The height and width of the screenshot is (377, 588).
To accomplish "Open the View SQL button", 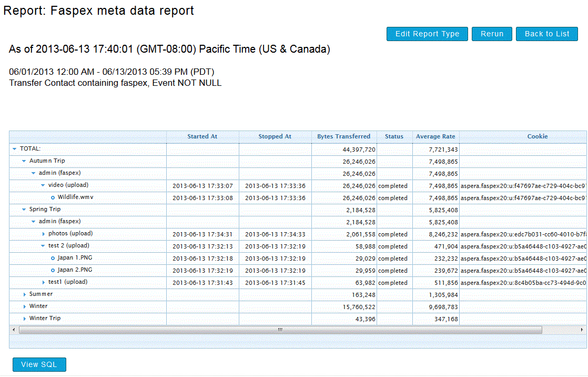I will point(39,364).
